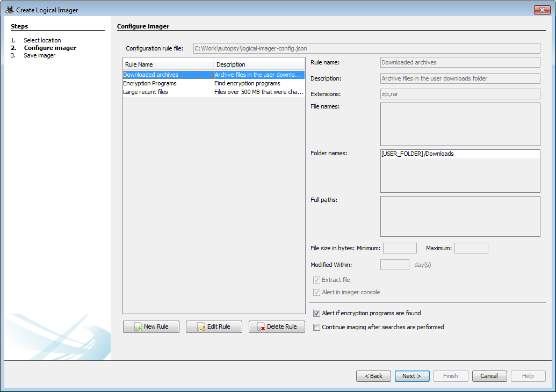
Task: Click the [USER_FOLDER]/Downloads folder entry
Action: pos(460,154)
